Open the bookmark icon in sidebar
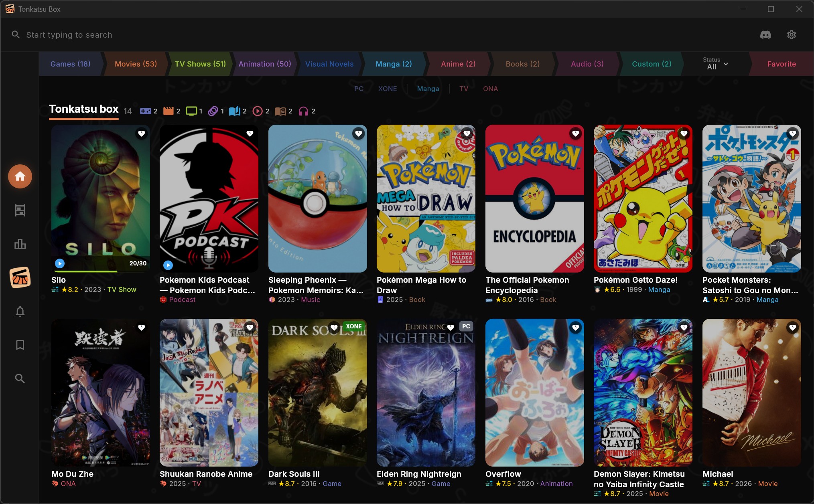This screenshot has width=814, height=504. pyautogui.click(x=20, y=345)
